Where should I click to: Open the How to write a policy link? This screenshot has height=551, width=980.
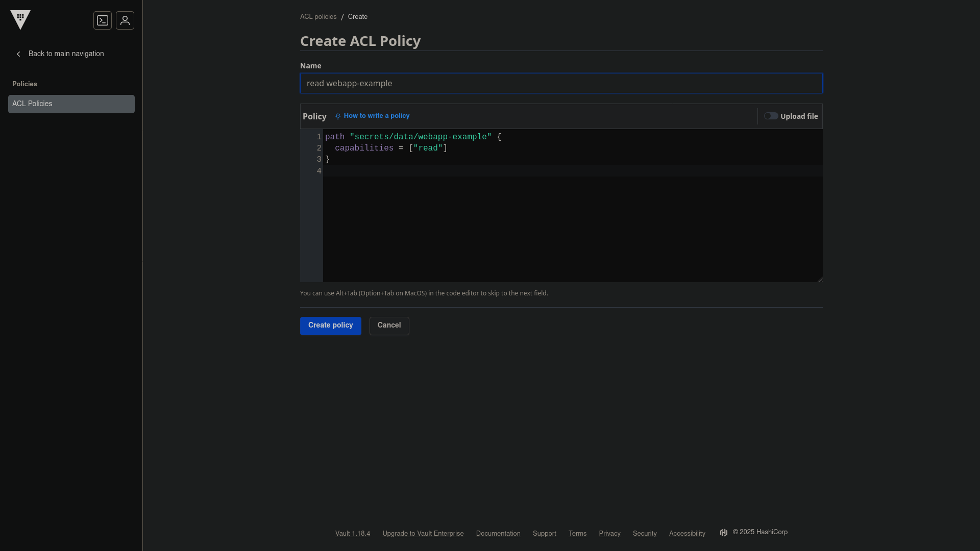coord(377,116)
